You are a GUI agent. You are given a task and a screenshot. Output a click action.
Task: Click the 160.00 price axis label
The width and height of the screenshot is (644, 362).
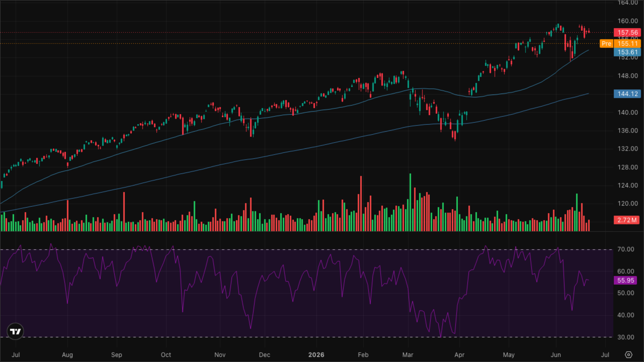628,21
